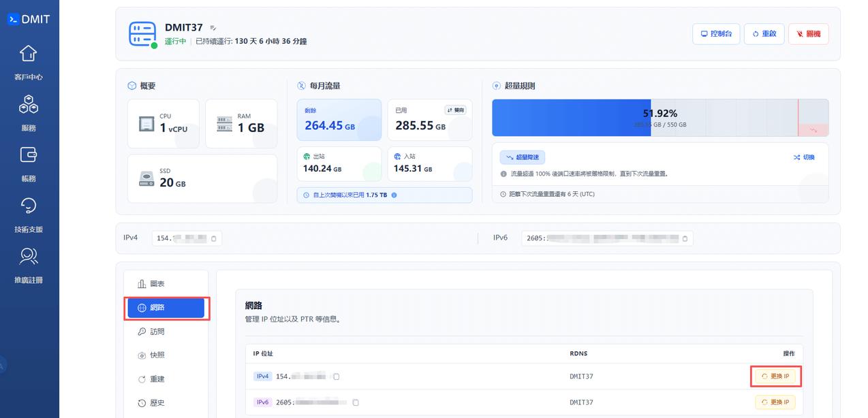
Task: Open the 快照 snapshots section
Action: tap(154, 355)
